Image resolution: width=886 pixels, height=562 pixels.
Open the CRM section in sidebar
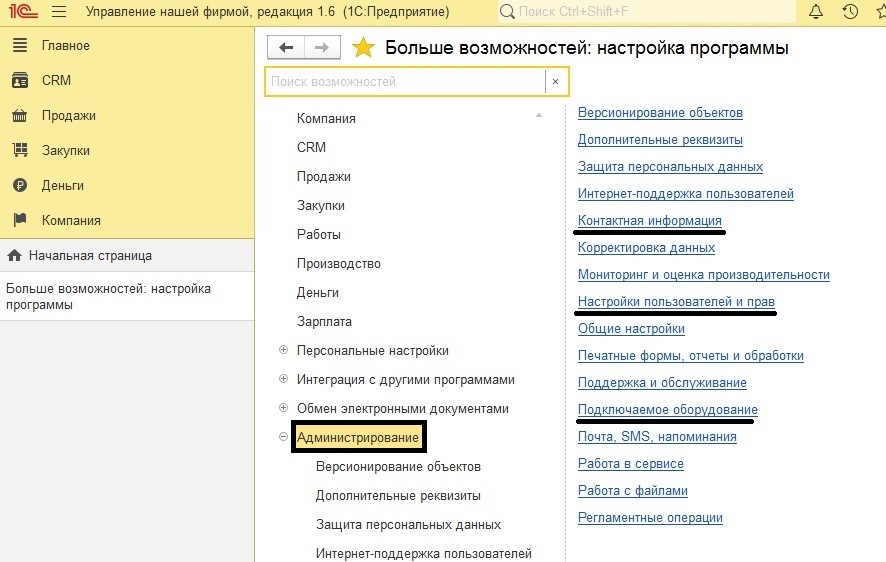pyautogui.click(x=56, y=80)
